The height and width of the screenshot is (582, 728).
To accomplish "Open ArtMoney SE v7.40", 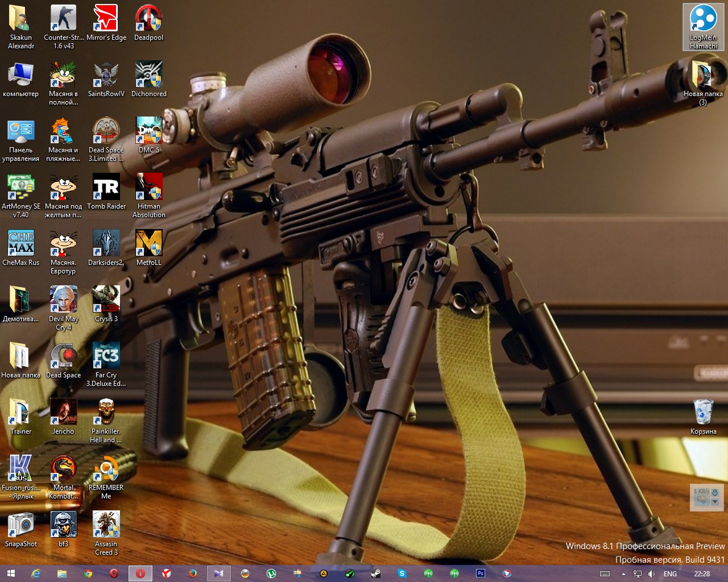I will point(21,196).
